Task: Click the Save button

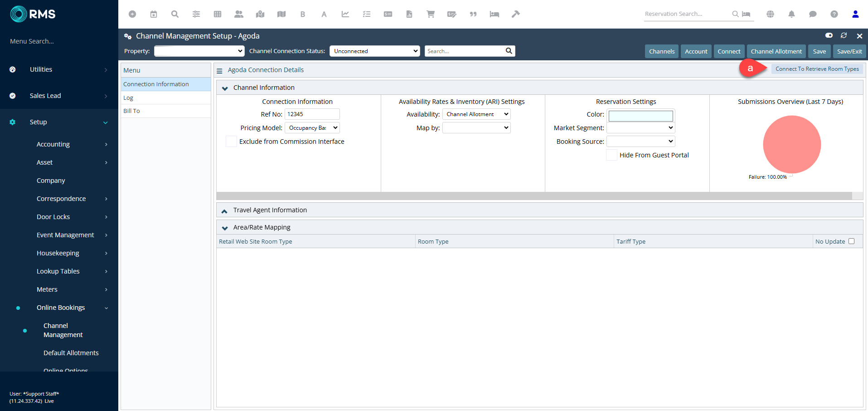Action: tap(820, 51)
